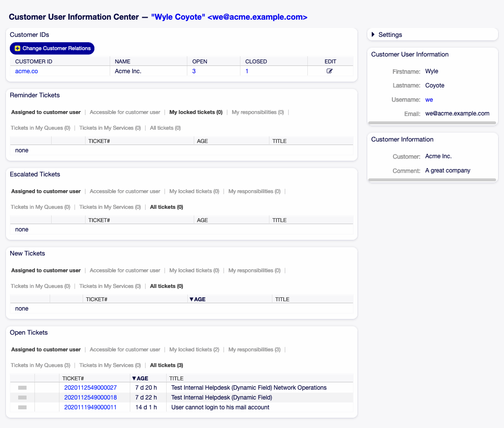Sort by TICKET# column in Open Tickets
The height and width of the screenshot is (428, 504).
[73, 378]
